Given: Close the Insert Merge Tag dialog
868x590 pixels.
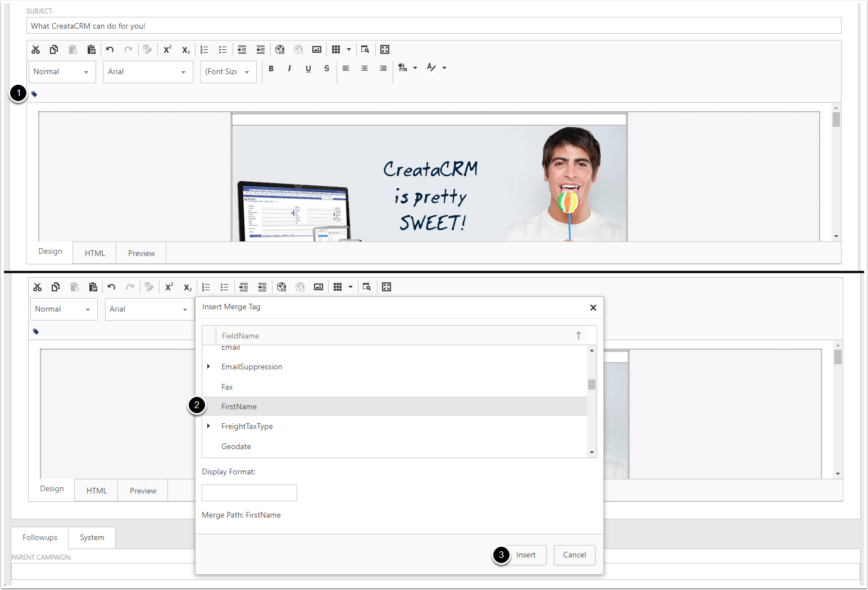Looking at the screenshot, I should click(593, 308).
